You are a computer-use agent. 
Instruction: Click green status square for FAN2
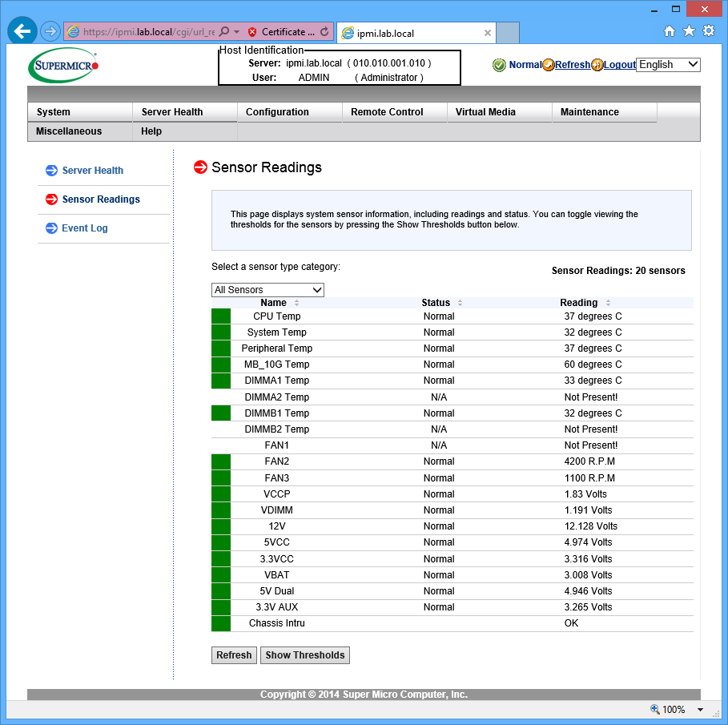pyautogui.click(x=221, y=461)
